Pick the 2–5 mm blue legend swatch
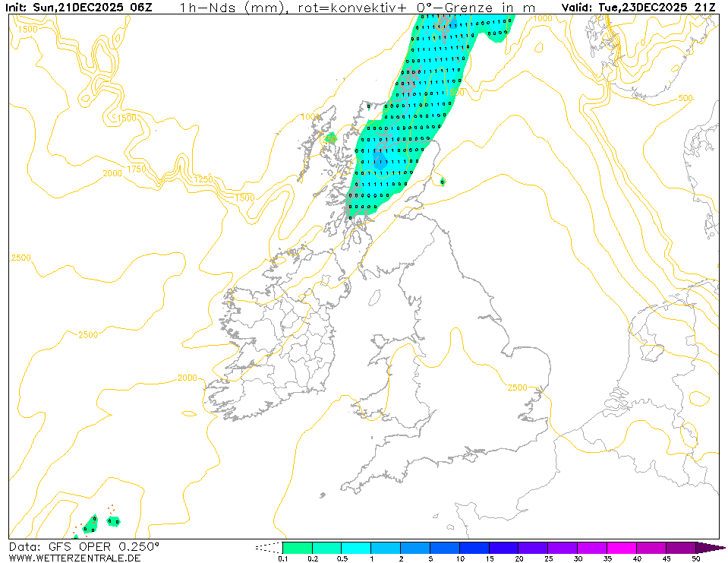Viewport: 728px width, 563px height. (x=415, y=547)
